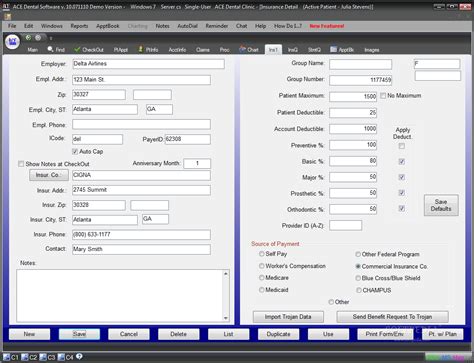Click the Insur. Co. button

tap(49, 175)
